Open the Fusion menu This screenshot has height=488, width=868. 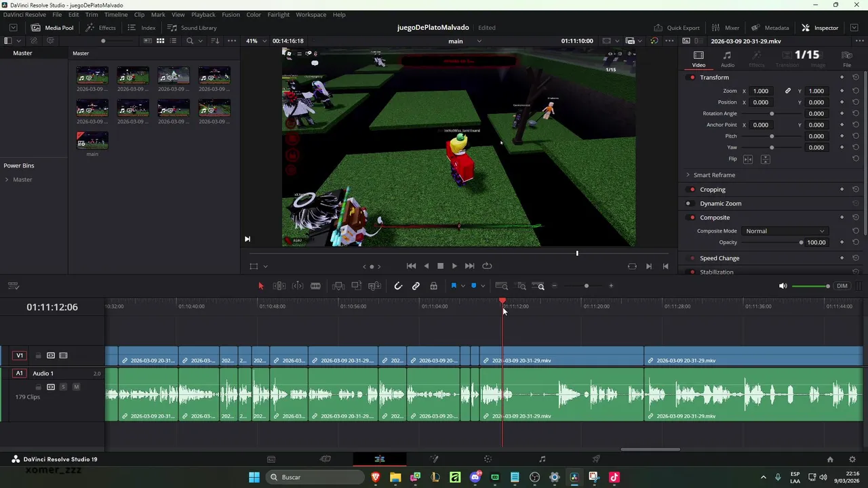pos(231,14)
